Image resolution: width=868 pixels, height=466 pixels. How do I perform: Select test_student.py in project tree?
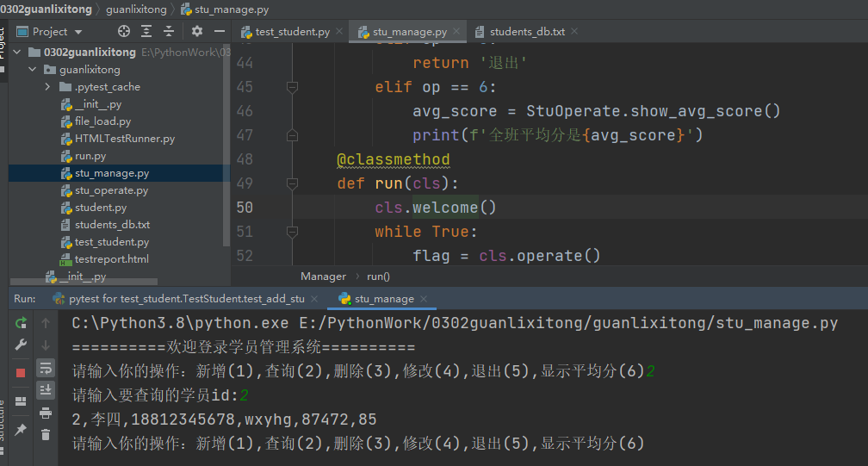point(112,242)
